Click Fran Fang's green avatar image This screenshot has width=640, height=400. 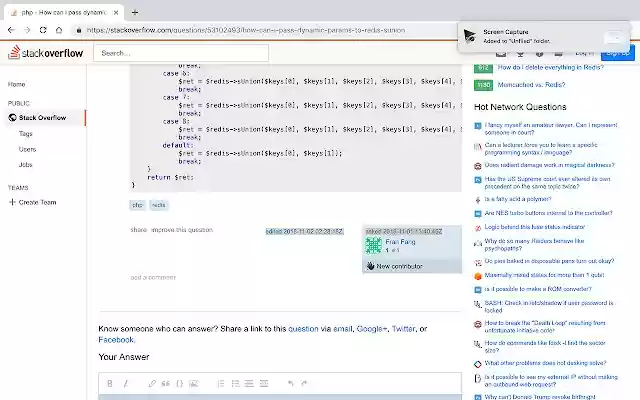click(373, 245)
